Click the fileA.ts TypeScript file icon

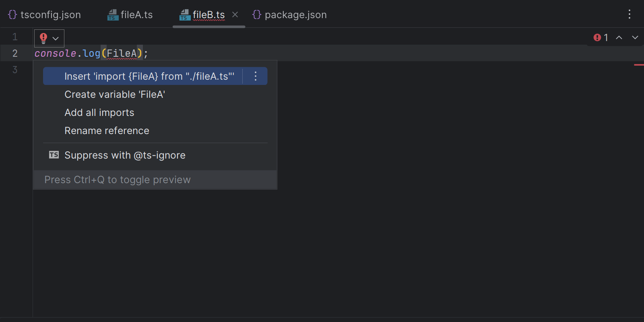[113, 15]
